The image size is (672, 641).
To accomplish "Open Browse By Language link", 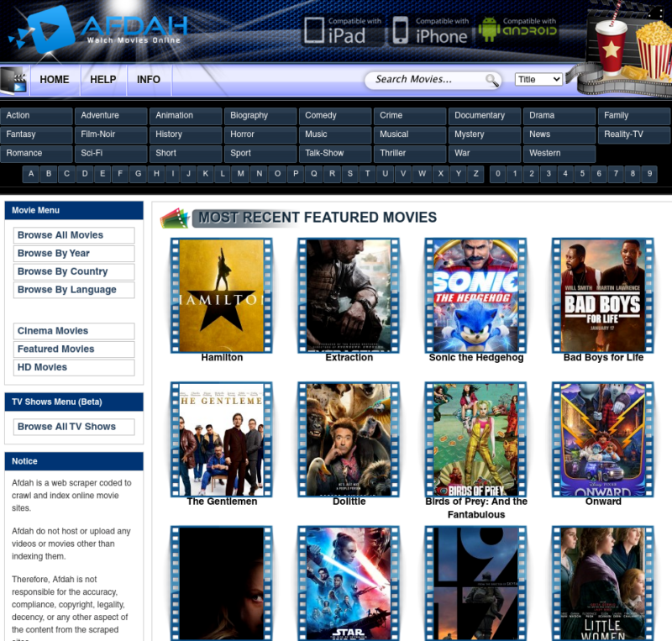I will [74, 290].
